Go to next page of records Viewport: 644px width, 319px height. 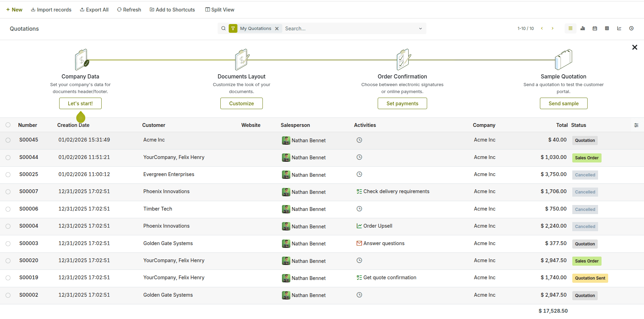tap(552, 29)
